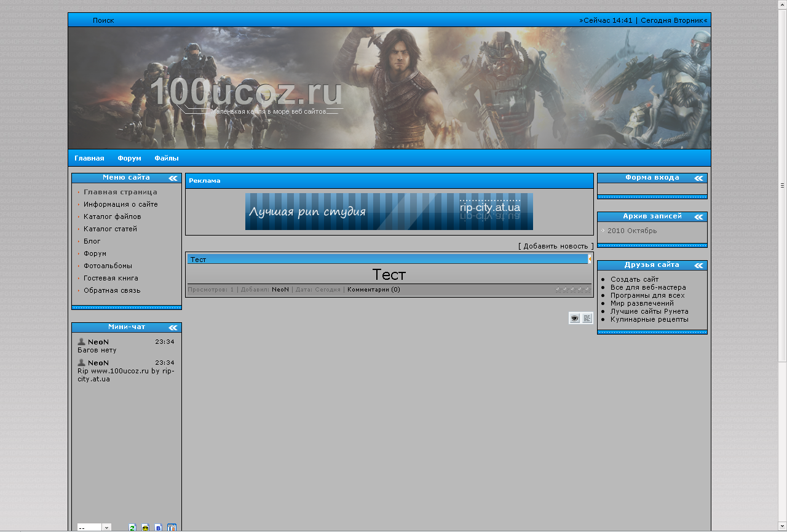Click the 'Дата: Сегодня' text
This screenshot has width=787, height=532.
pos(318,289)
